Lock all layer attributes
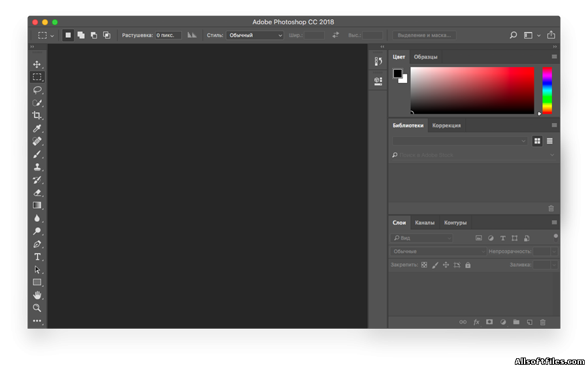This screenshot has width=588, height=368. [468, 265]
